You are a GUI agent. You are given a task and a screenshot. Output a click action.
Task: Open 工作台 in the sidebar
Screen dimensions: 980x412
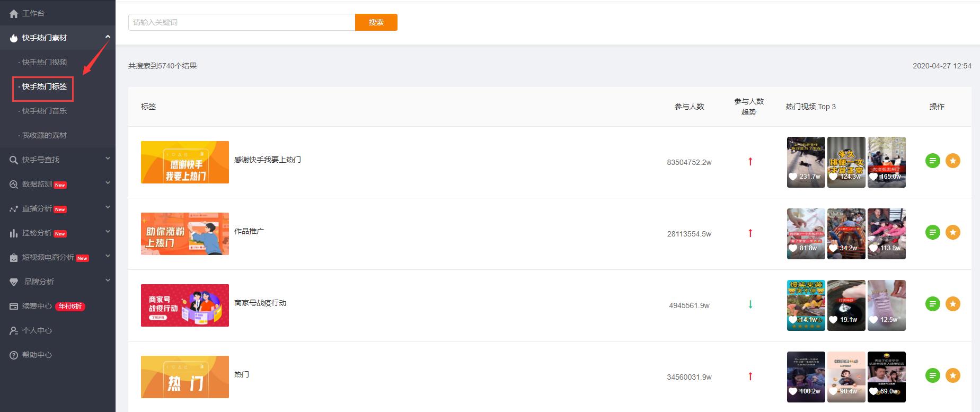[33, 13]
